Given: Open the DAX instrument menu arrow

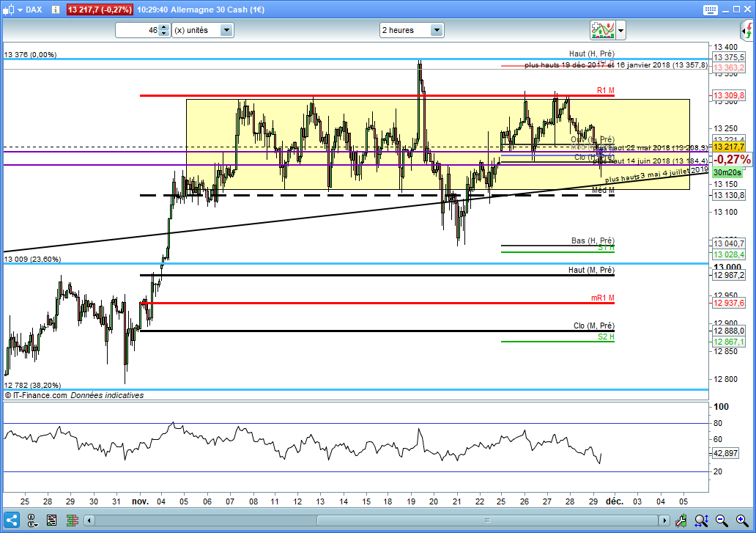Looking at the screenshot, I should point(21,10).
